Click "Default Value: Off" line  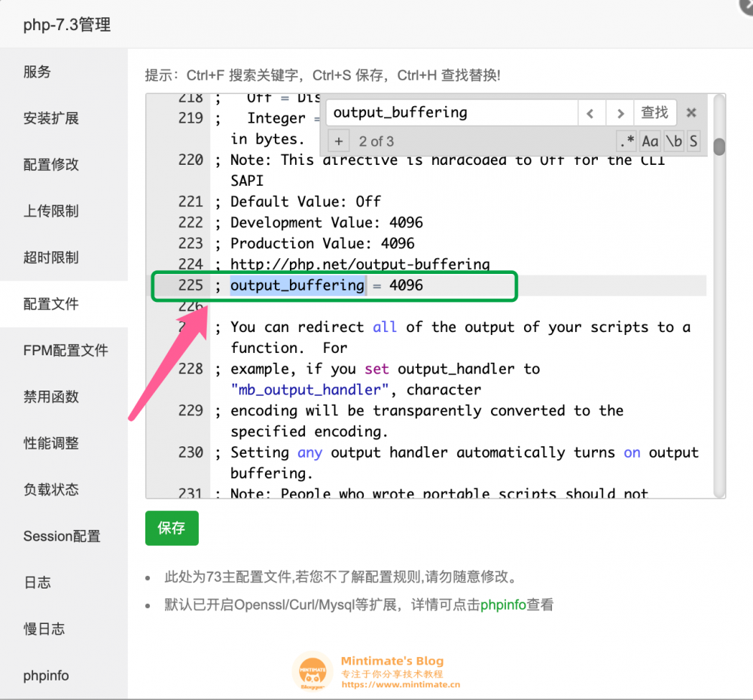pos(306,202)
